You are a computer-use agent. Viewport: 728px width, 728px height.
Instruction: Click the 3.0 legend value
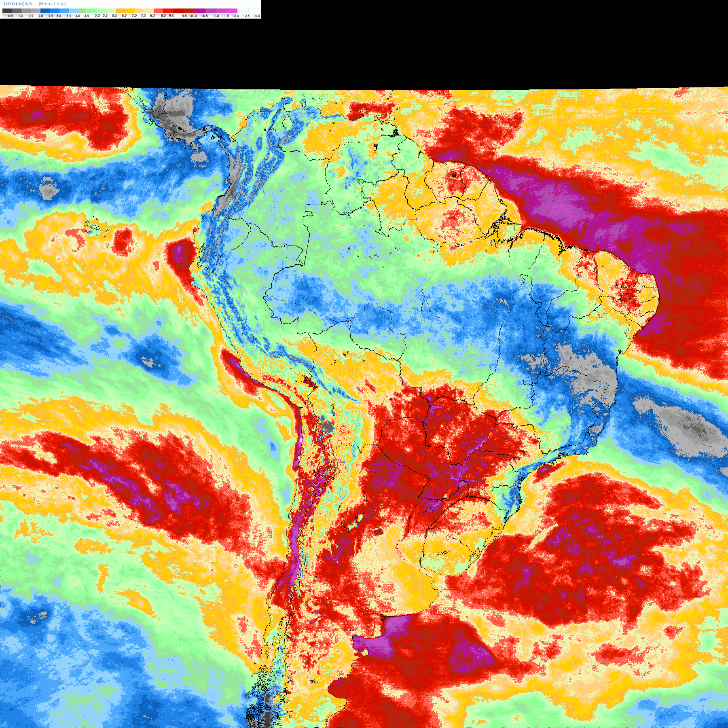click(x=59, y=16)
